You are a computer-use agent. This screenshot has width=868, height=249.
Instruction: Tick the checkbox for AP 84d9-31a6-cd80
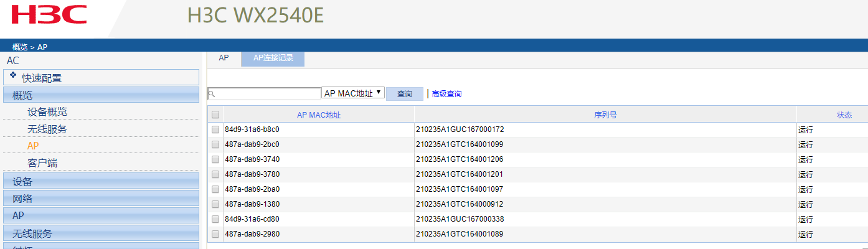tap(215, 219)
